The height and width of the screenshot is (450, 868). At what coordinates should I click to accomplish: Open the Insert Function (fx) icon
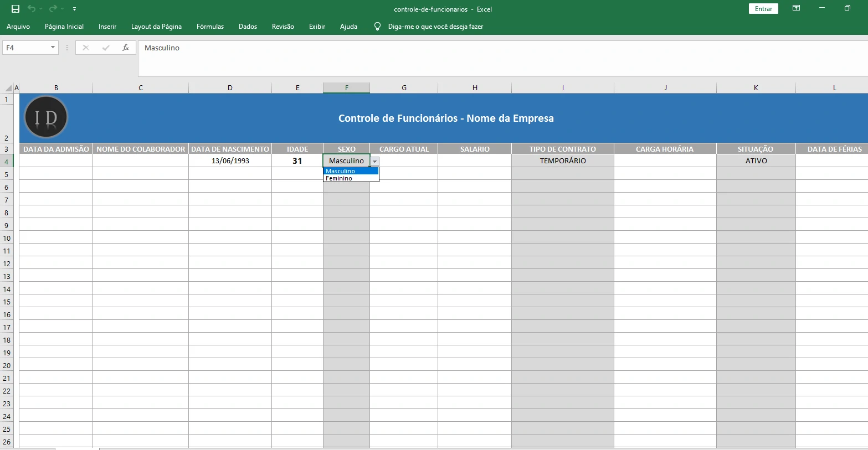[125, 48]
